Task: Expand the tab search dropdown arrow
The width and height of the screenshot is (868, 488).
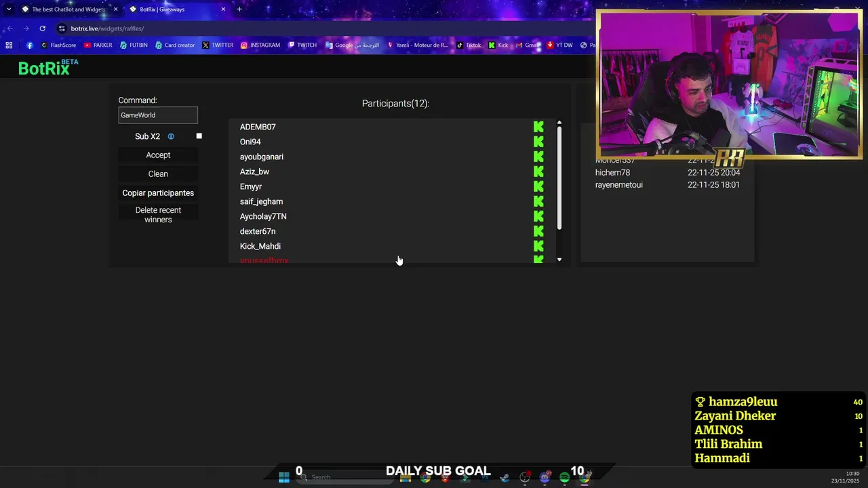Action: (9, 9)
